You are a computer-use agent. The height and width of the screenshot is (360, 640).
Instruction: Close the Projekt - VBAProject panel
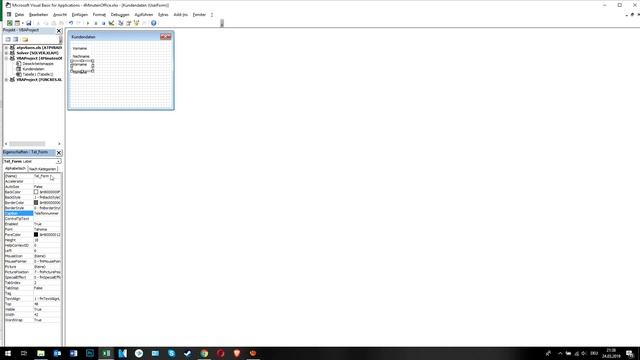[59, 31]
